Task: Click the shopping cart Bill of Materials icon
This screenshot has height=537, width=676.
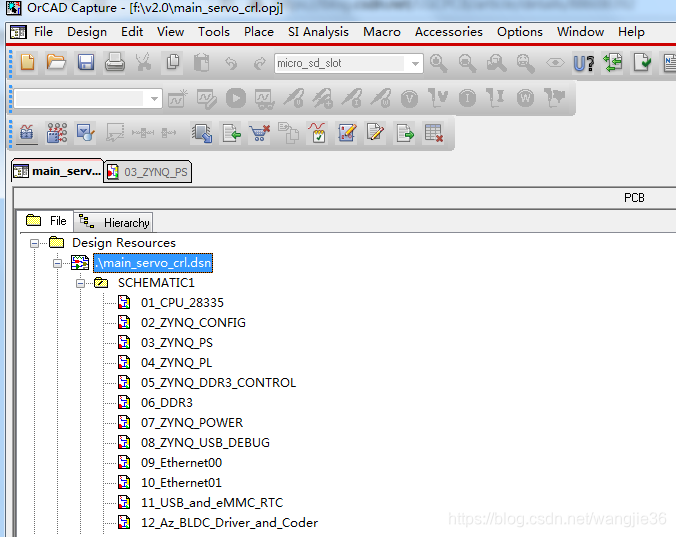Action: click(260, 133)
